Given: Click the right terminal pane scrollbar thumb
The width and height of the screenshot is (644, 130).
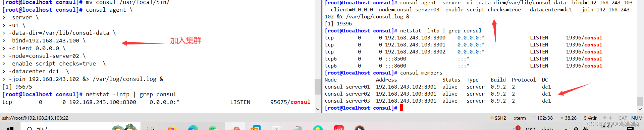Looking at the screenshot, I should tap(640, 101).
